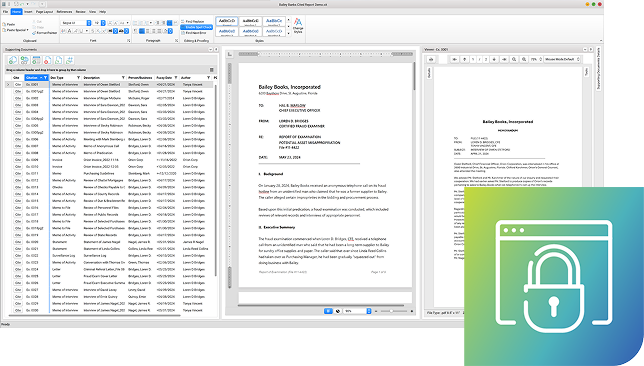Go to next page in the Viewer
Image resolution: width=644 pixels, height=366 pixels.
494,60
